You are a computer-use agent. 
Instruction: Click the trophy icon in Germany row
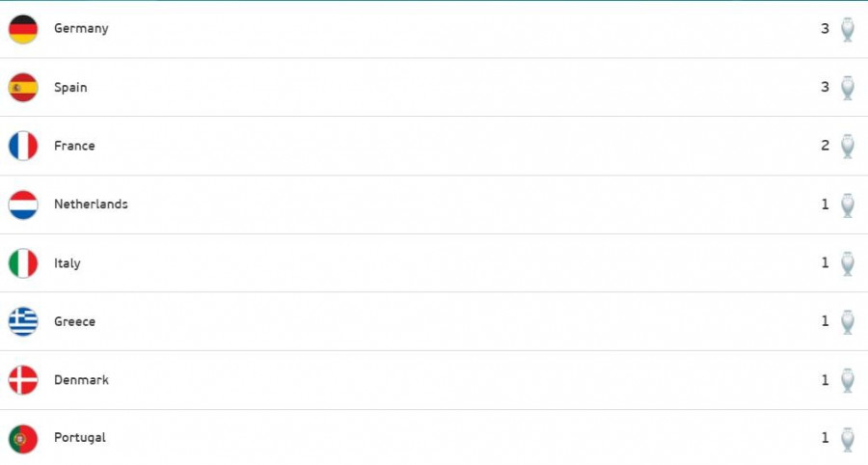848,29
